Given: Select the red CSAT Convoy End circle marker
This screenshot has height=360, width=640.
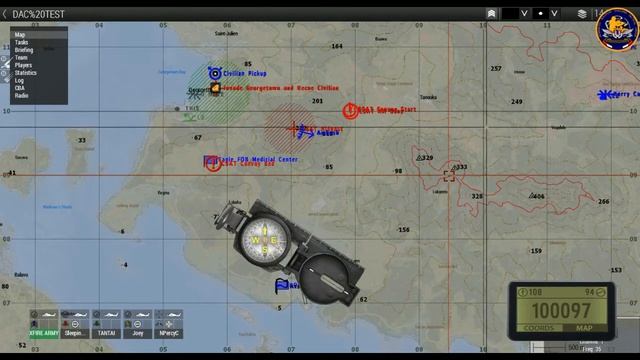Looking at the screenshot, I should tap(213, 164).
